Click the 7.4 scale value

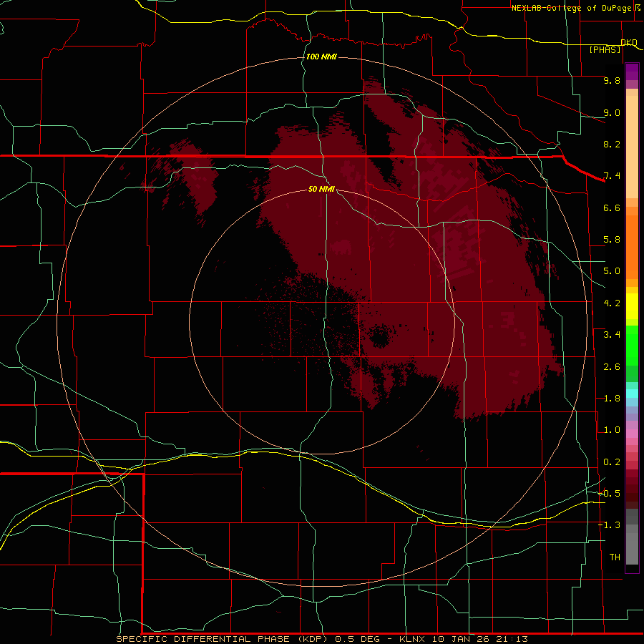pyautogui.click(x=612, y=176)
